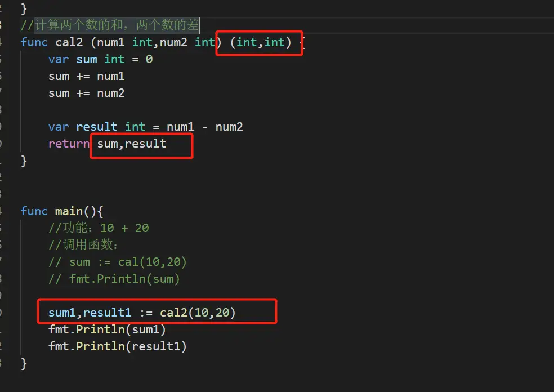
Task: Click the fmt.Println(result1) statement
Action: 117,346
